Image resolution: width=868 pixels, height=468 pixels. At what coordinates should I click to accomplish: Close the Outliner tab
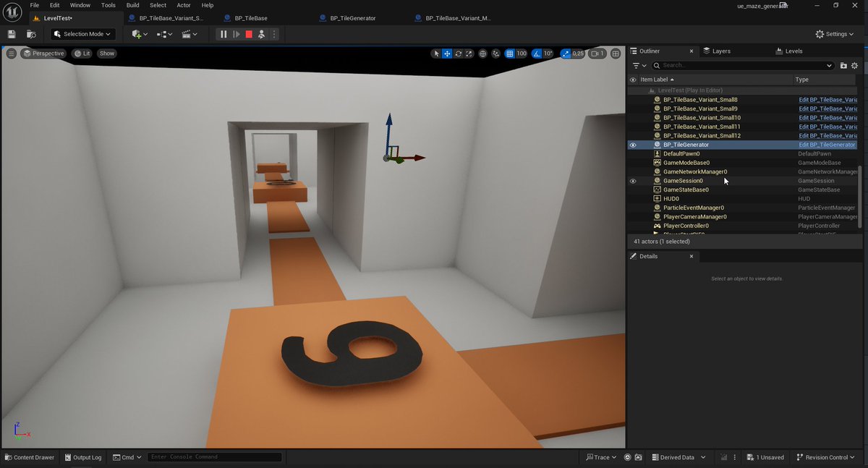[x=691, y=51]
